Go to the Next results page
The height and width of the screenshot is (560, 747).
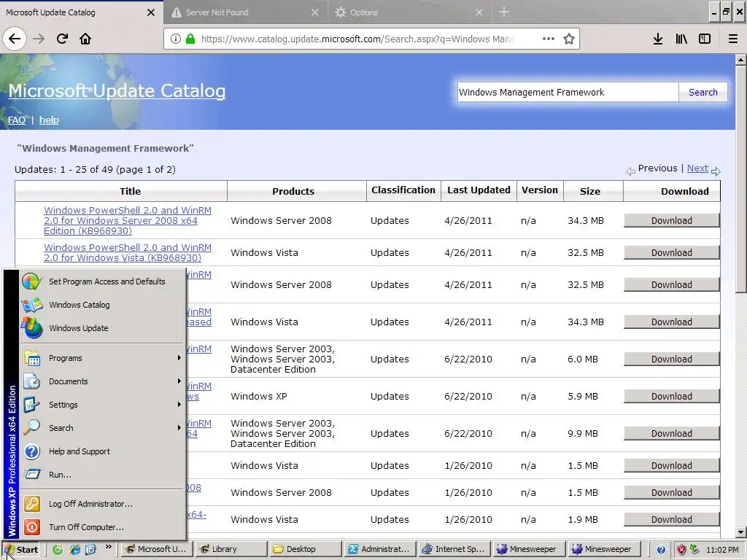coord(697,168)
